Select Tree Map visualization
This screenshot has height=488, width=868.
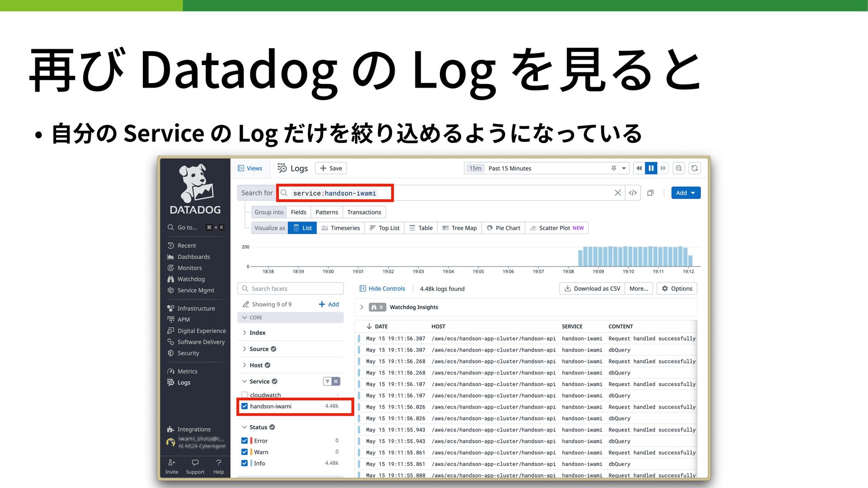[459, 228]
